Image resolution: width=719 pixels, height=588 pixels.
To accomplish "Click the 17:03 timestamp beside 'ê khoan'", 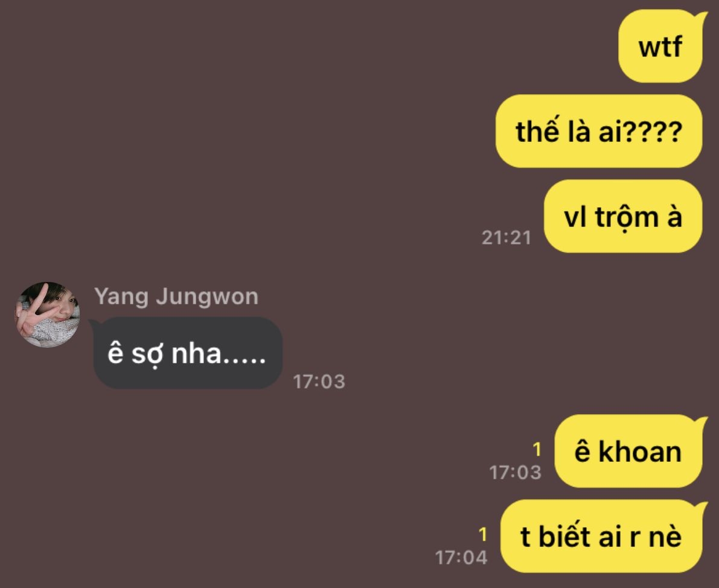I will [516, 473].
